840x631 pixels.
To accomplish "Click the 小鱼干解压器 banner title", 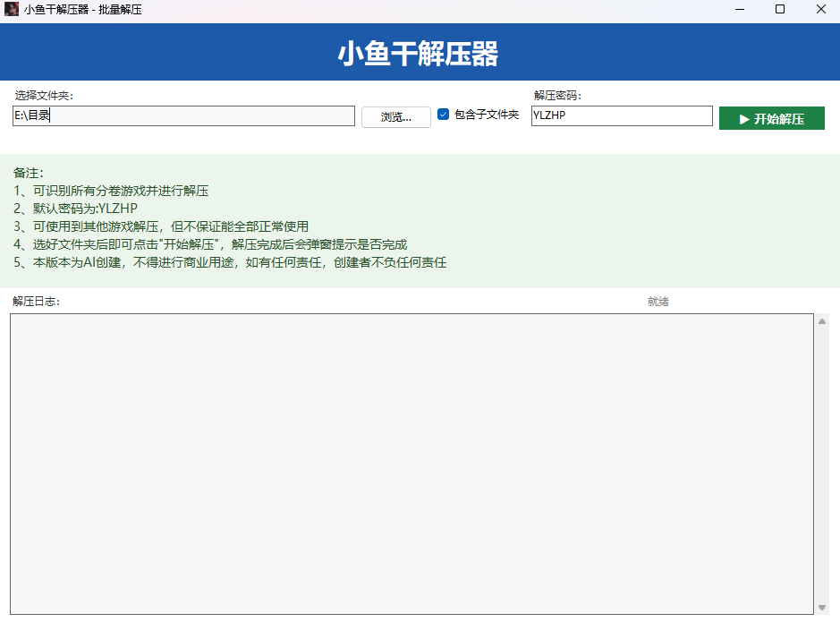I will point(419,53).
